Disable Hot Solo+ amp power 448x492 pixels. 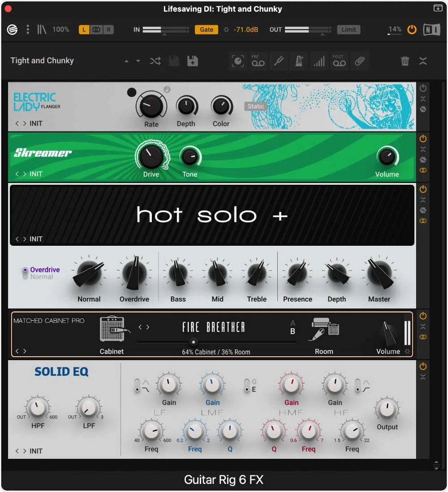click(x=423, y=189)
